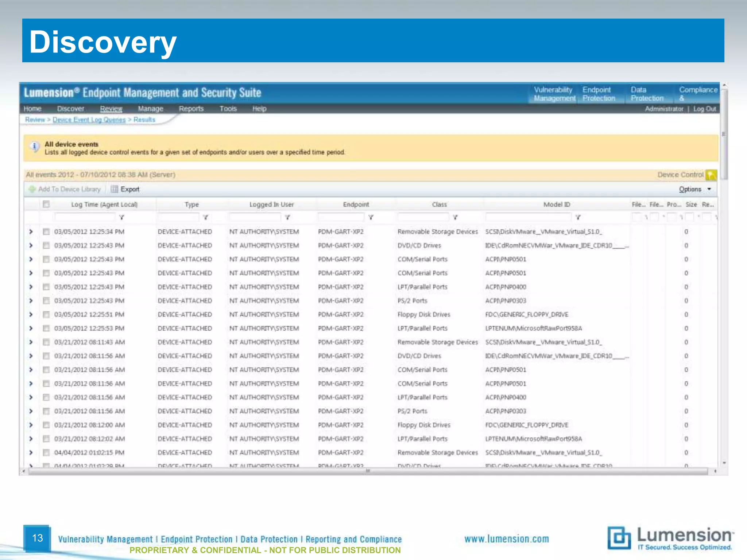Screen dimensions: 747x560
Task: Click the PS/2 Ports cell at 03/05/2012 12:25:43 PM
Action: pos(412,301)
